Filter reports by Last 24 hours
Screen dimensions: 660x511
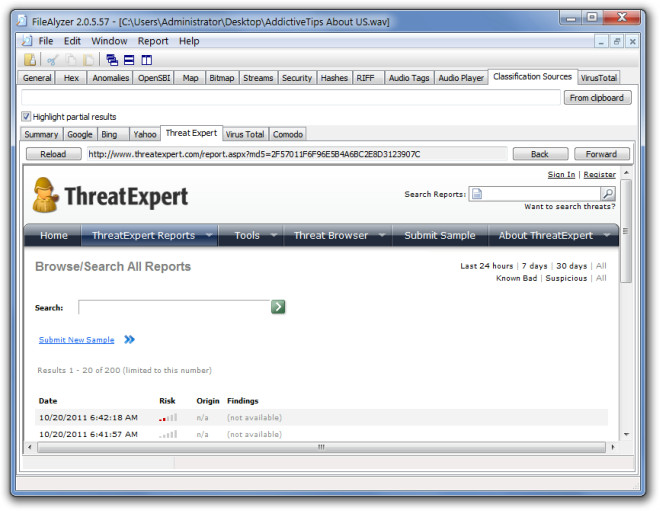coord(487,266)
